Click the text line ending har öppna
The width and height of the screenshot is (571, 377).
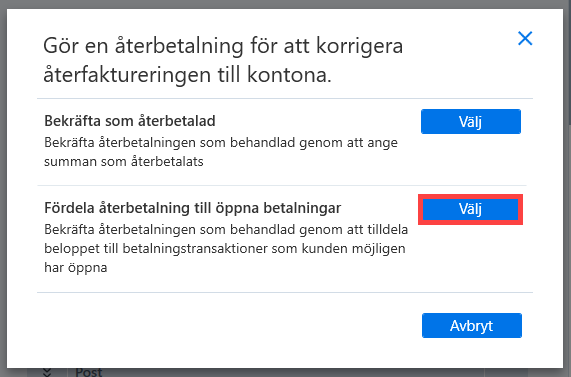76,268
